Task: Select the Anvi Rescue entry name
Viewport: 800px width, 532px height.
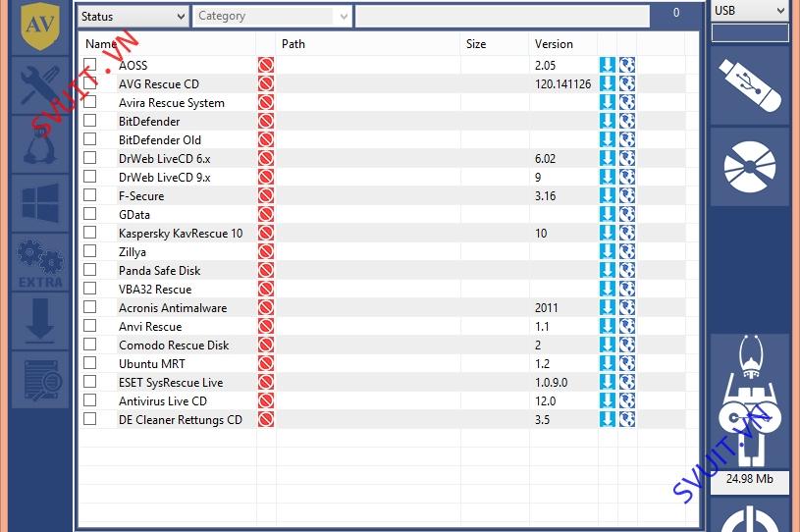Action: (x=150, y=327)
